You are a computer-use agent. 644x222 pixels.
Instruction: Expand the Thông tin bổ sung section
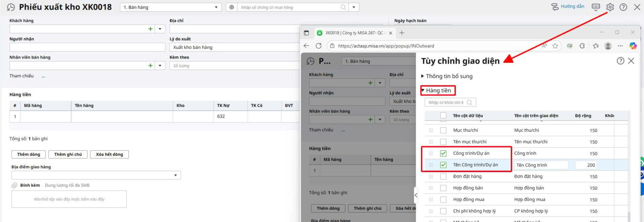[423, 76]
